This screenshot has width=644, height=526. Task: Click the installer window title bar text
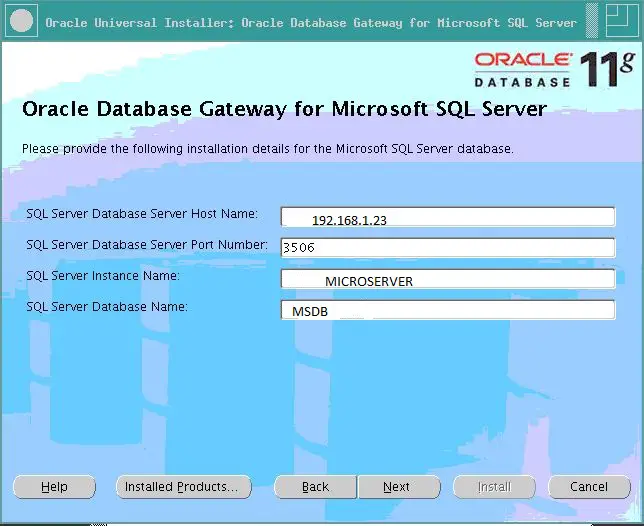[311, 23]
